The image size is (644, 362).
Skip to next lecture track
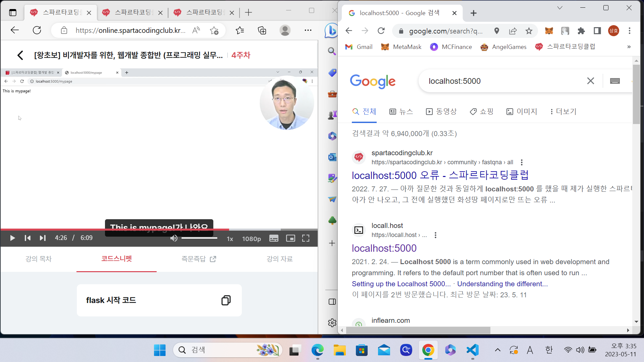(x=43, y=238)
